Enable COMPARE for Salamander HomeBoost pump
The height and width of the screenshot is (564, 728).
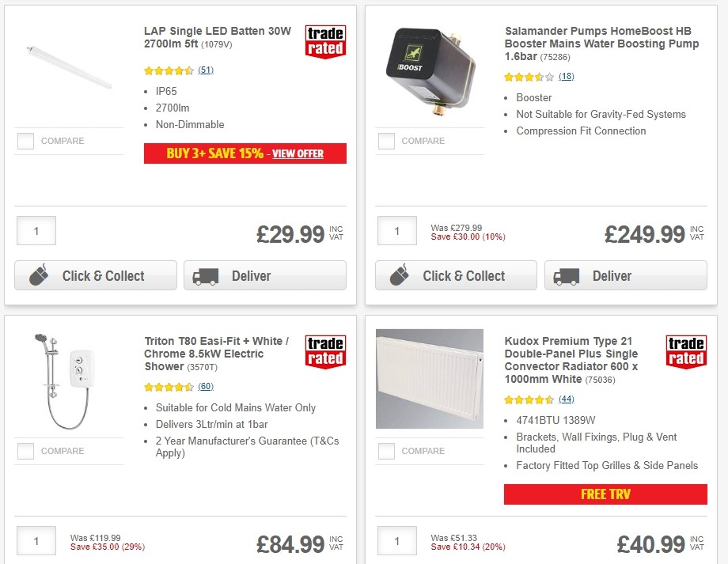point(386,141)
